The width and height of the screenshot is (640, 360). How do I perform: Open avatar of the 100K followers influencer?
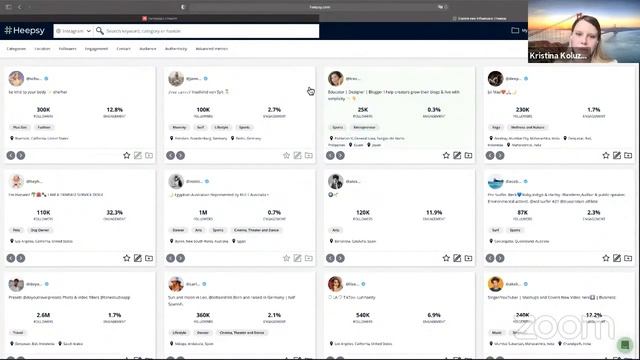(x=176, y=78)
